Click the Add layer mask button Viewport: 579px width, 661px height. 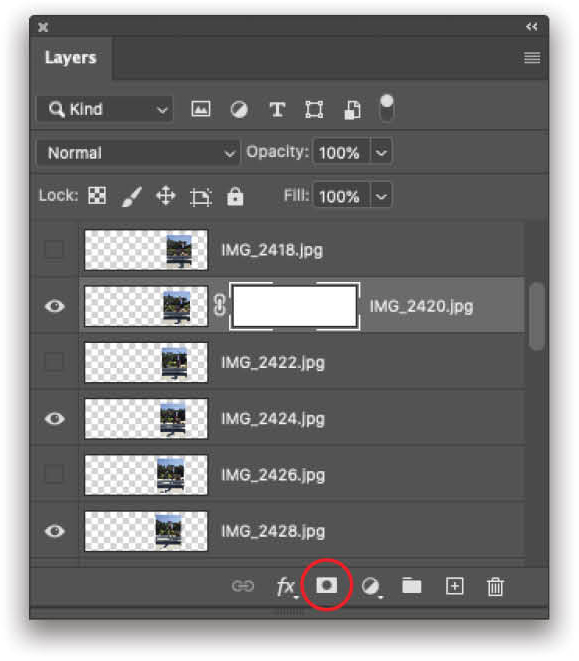point(327,585)
